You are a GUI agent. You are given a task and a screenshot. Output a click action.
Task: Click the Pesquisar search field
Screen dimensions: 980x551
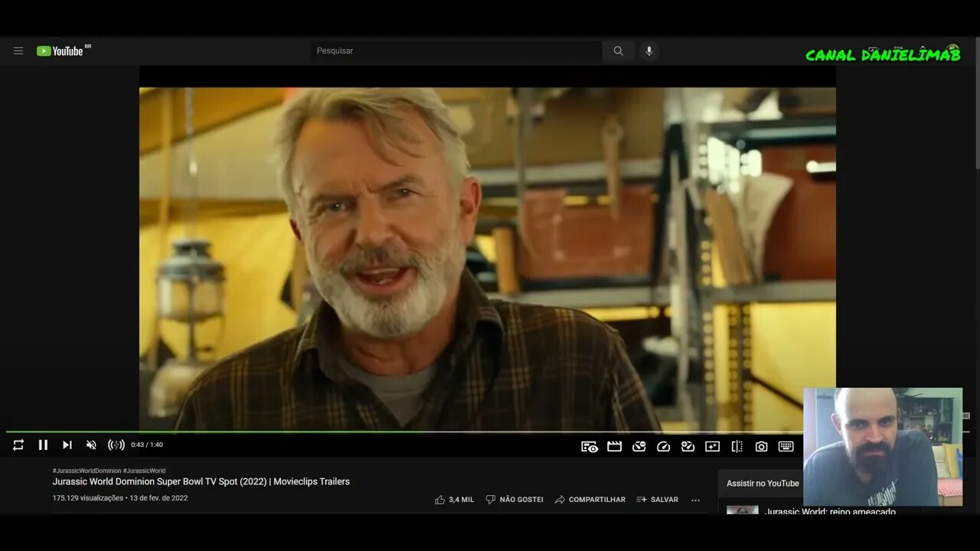(456, 51)
